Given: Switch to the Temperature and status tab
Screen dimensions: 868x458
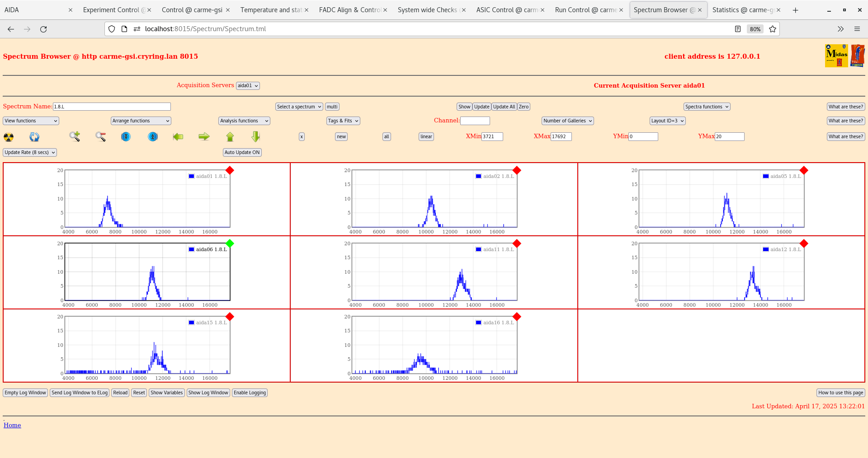Looking at the screenshot, I should 271,10.
